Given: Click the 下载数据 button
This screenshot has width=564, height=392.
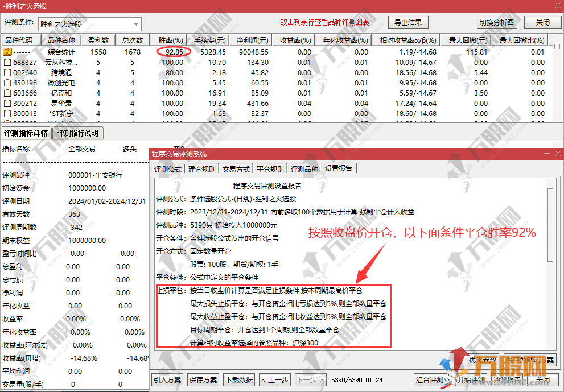Looking at the screenshot, I should click(x=239, y=380).
